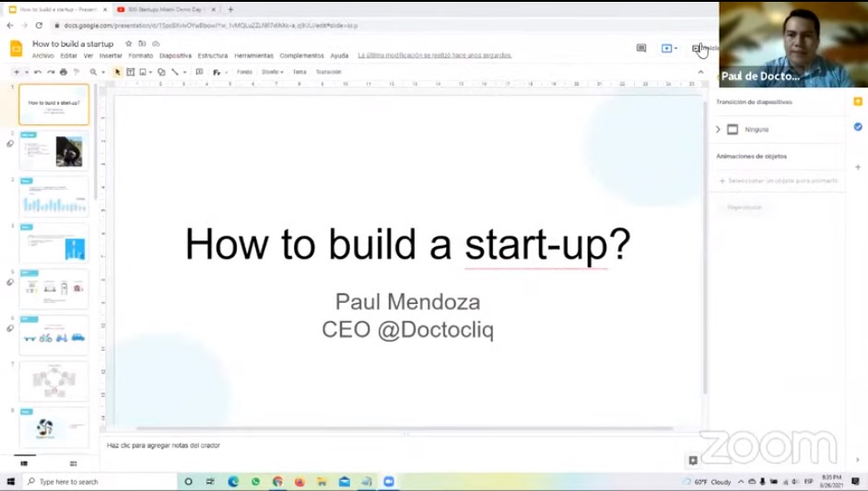868x491 pixels.
Task: Open the Diseño layout dropdown
Action: (x=273, y=72)
